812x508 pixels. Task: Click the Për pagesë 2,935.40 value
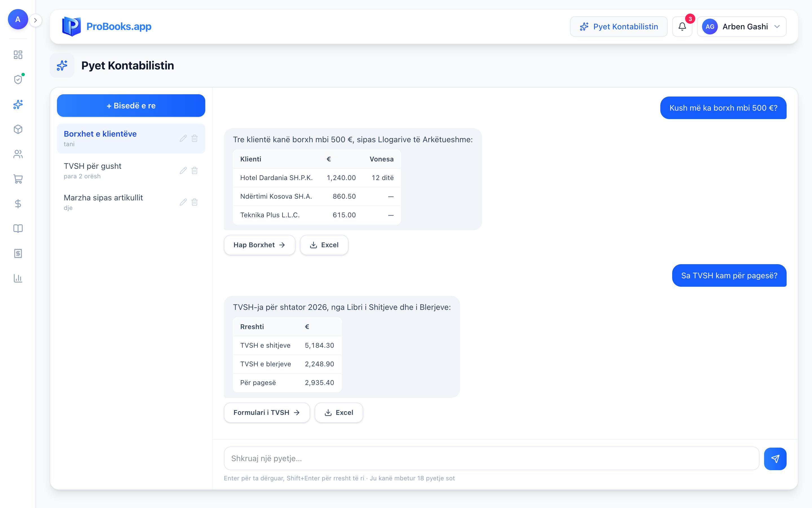pos(319,383)
